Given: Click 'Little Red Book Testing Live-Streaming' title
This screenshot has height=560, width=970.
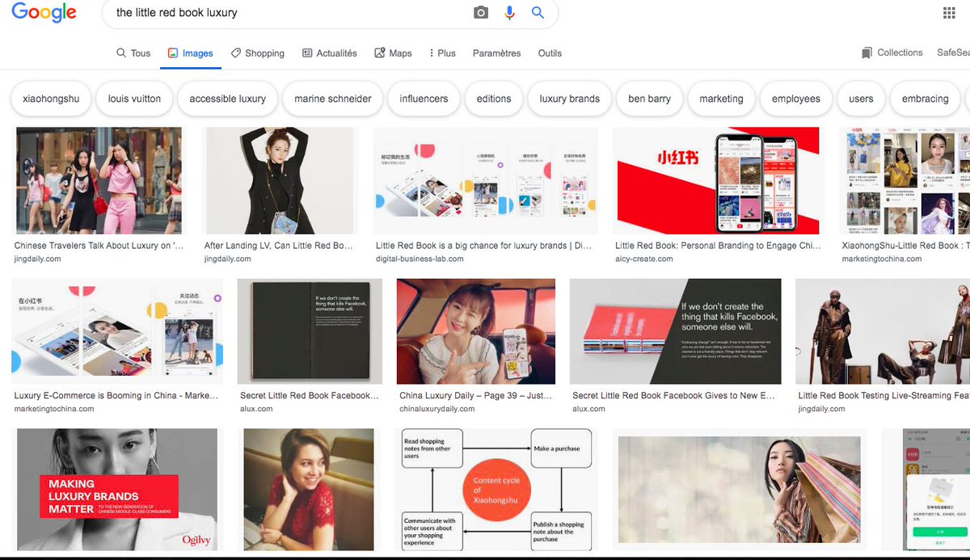Looking at the screenshot, I should click(884, 396).
